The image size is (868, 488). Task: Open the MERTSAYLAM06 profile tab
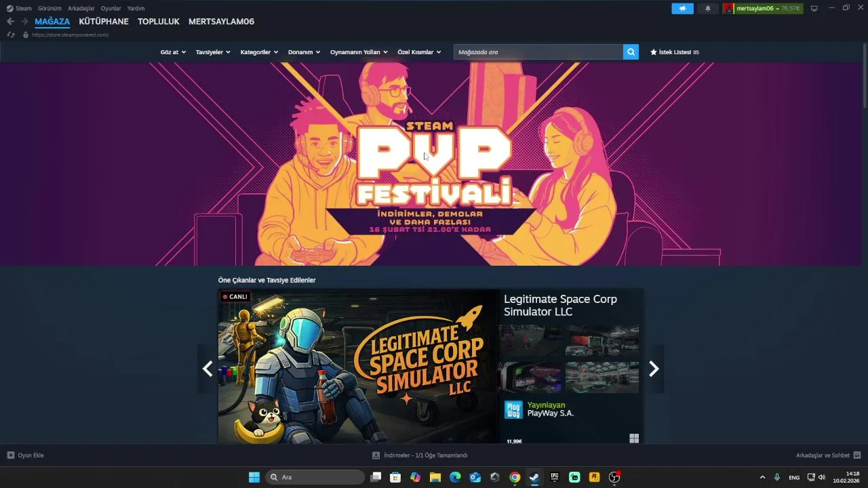(x=221, y=22)
